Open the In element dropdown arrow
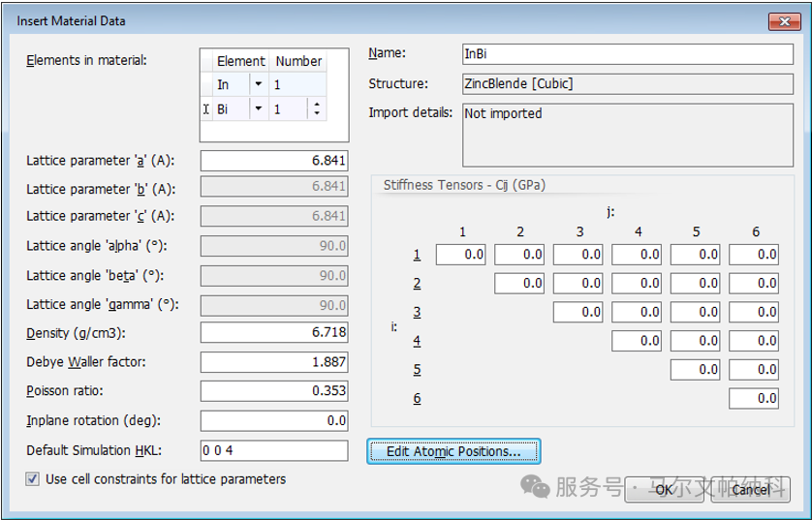This screenshot has width=812, height=520. (x=259, y=84)
